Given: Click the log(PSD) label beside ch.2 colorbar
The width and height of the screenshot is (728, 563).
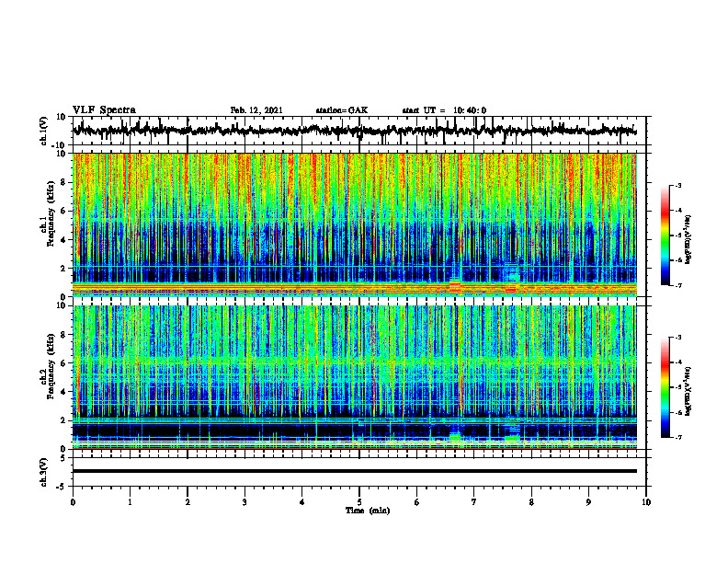Looking at the screenshot, I should [688, 391].
